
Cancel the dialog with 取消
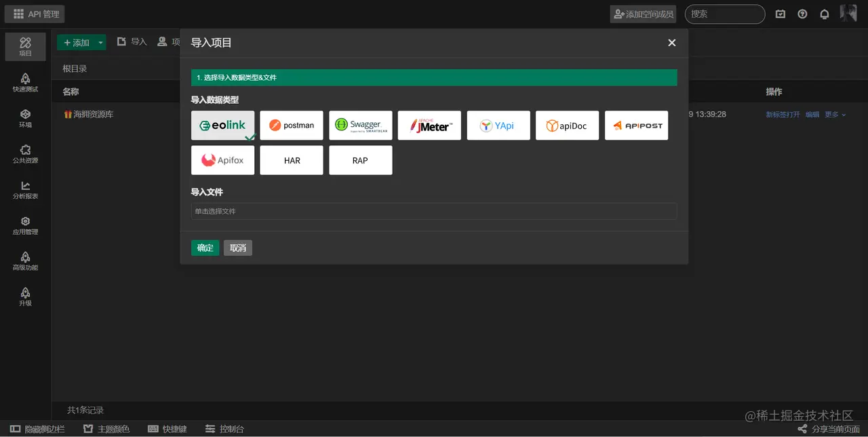238,248
